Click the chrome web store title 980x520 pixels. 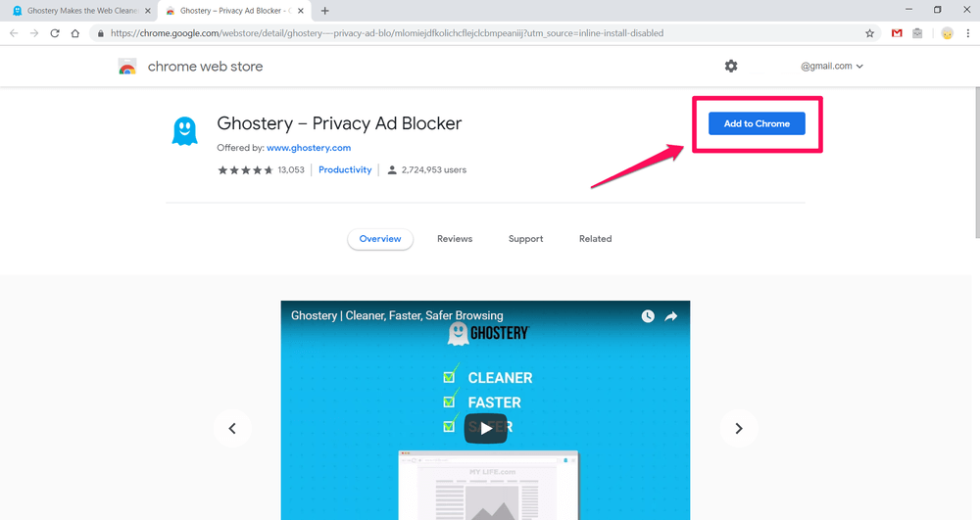click(x=205, y=67)
